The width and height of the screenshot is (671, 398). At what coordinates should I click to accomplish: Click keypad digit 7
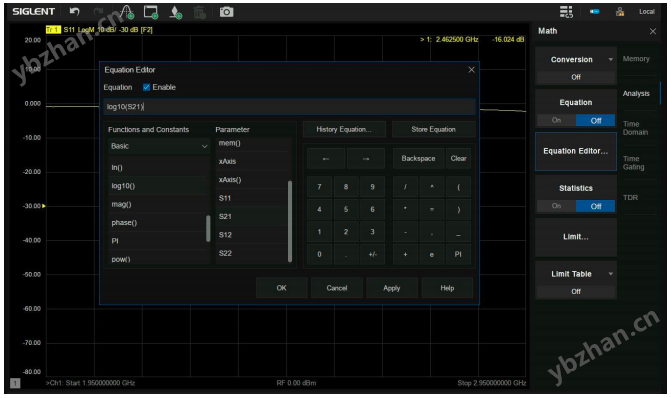click(x=319, y=187)
